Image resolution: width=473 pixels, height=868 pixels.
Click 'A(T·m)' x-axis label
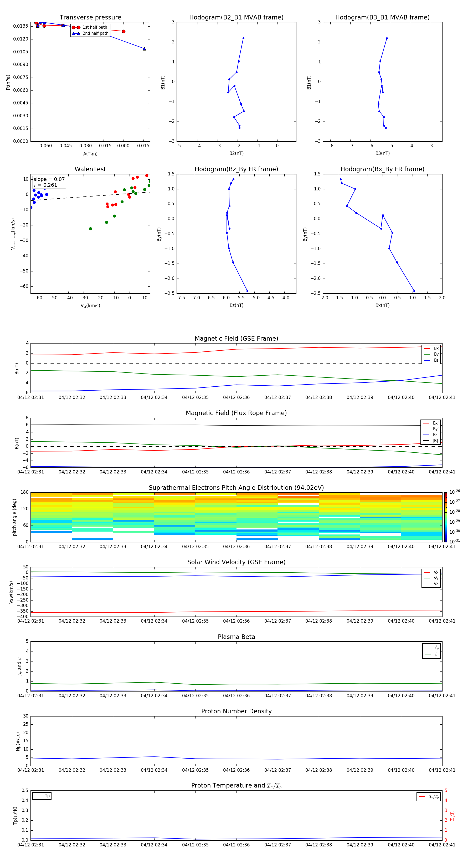90,154
